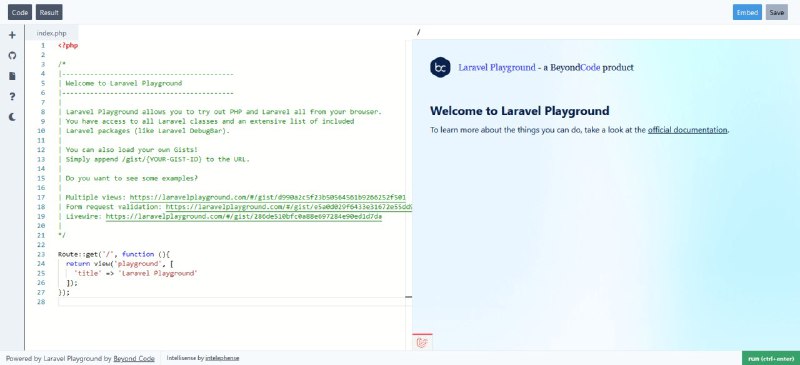This screenshot has height=365, width=800.
Task: Open the GitHub icon in sidebar
Action: (x=12, y=56)
